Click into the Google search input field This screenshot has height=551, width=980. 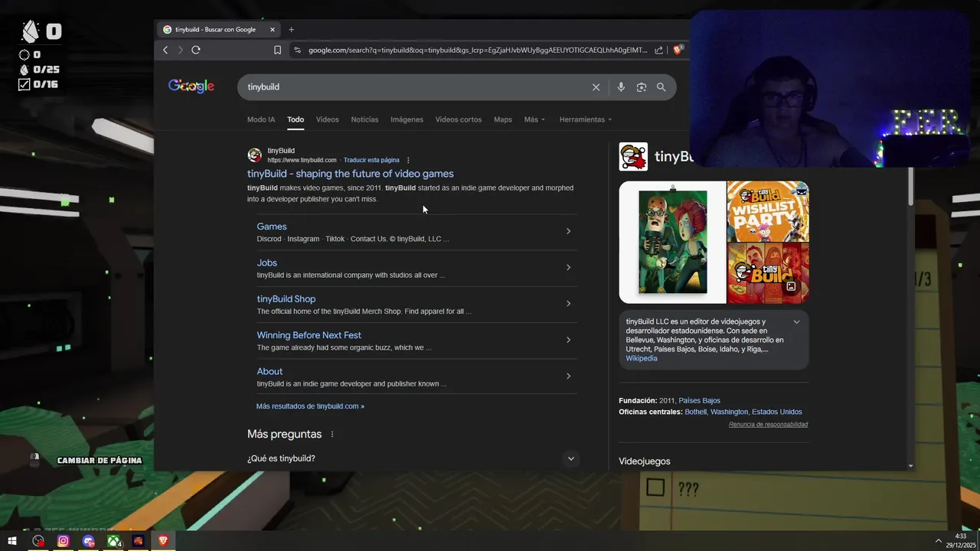413,87
